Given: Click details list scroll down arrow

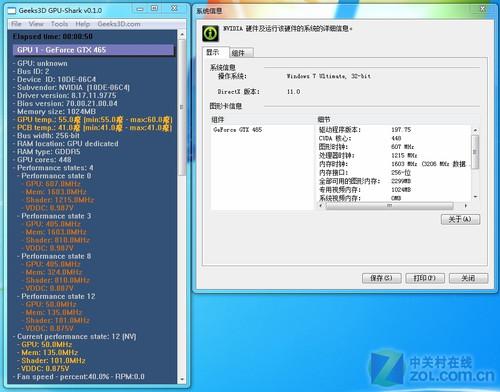Looking at the screenshot, I should point(475,197).
